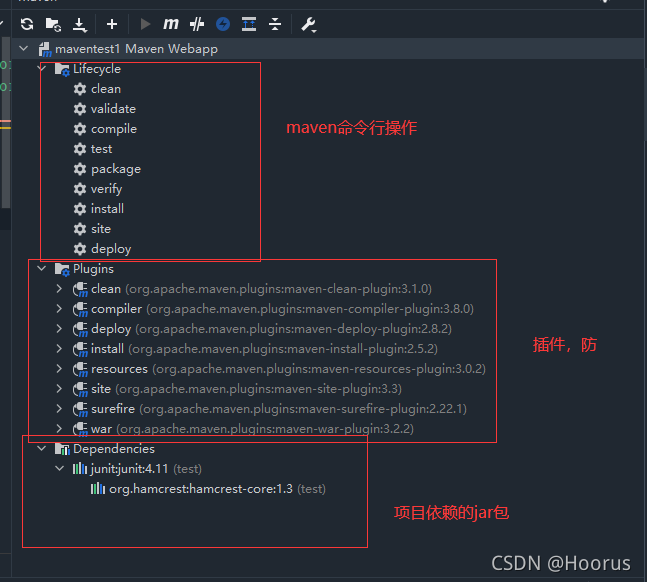Click the gear icon beside package
647x582 pixels.
click(x=80, y=169)
